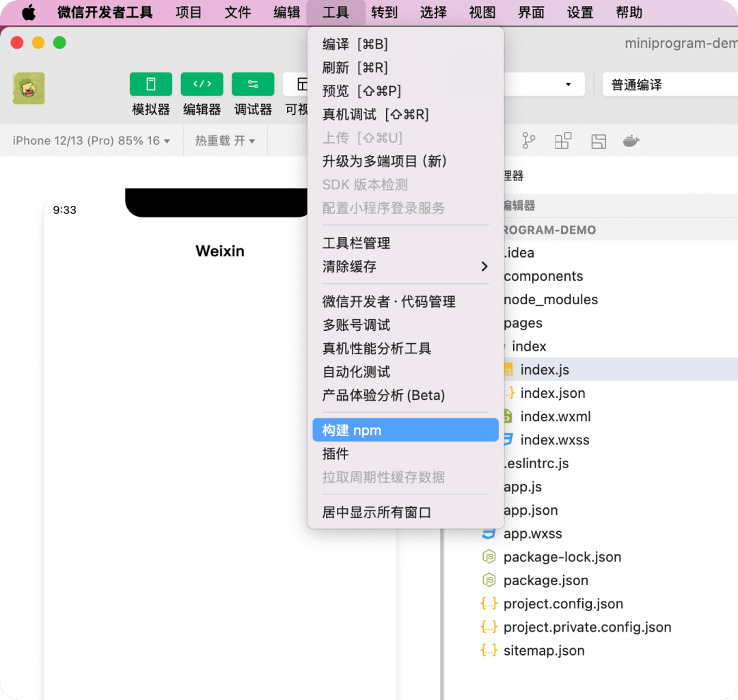
Task: Select 刷新 [⌘R] menu entry
Action: (405, 68)
